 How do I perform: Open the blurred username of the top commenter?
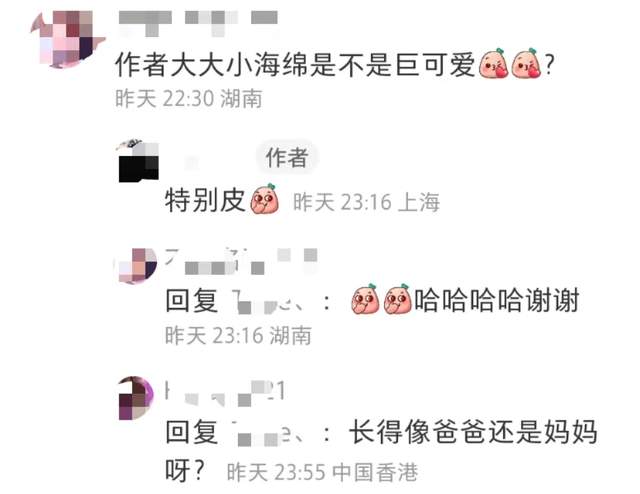[x=198, y=21]
